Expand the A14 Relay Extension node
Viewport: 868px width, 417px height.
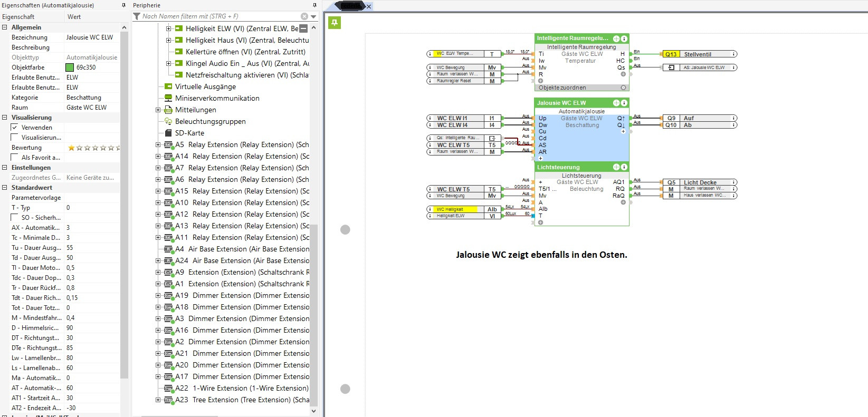tap(158, 156)
